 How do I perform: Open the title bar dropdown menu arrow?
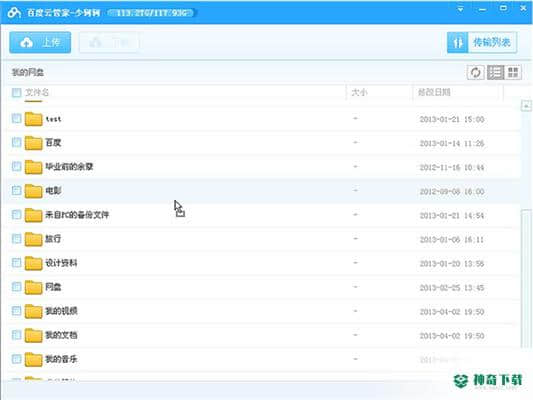click(x=461, y=9)
